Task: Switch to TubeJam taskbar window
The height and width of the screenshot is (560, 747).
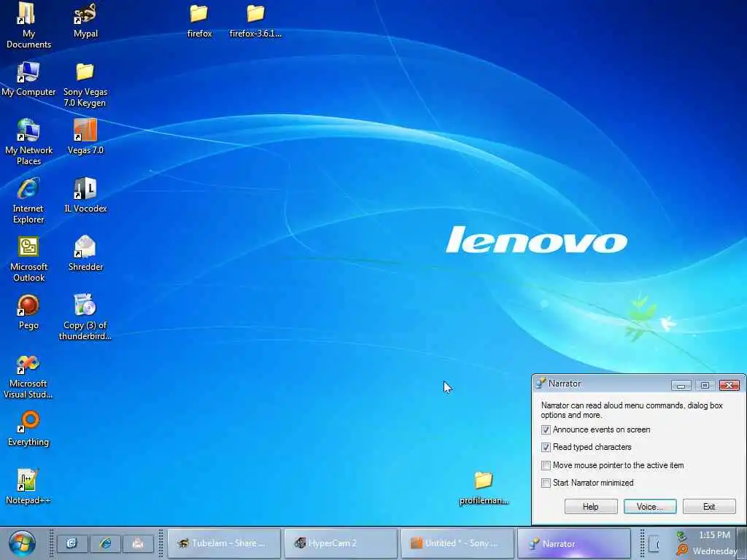Action: point(224,543)
